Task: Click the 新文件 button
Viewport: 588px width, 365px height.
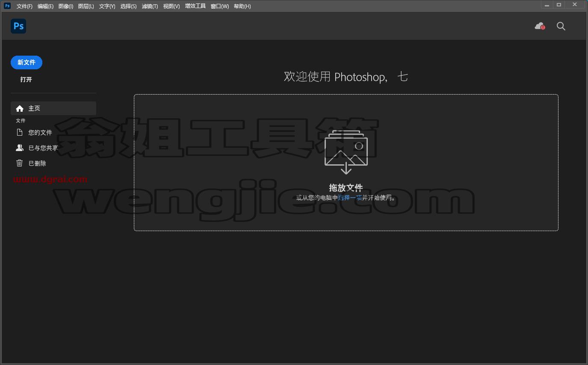Action: (x=27, y=62)
